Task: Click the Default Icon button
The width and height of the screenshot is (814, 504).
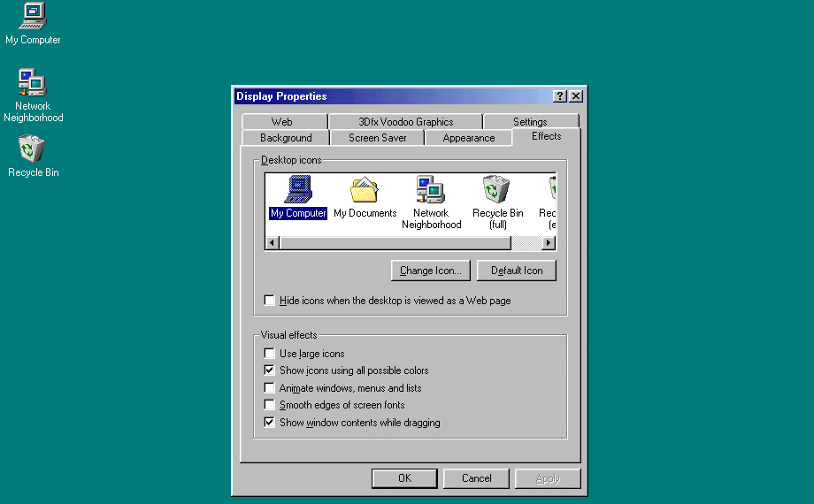Action: click(x=517, y=271)
